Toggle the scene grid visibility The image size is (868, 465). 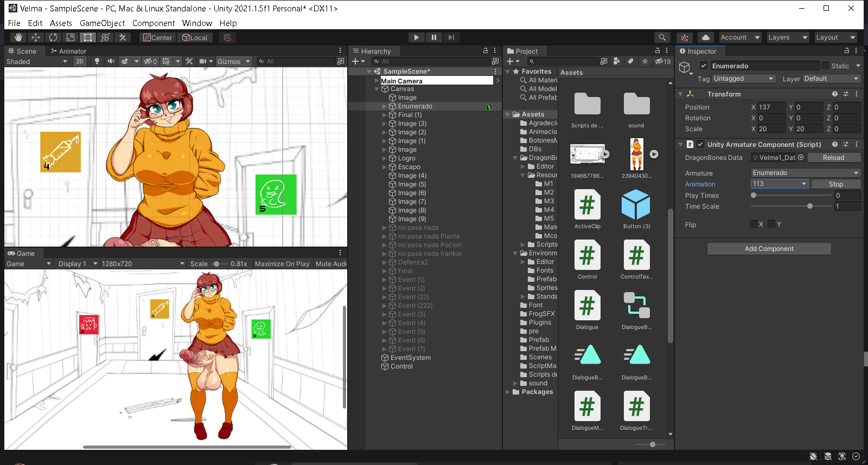point(166,61)
